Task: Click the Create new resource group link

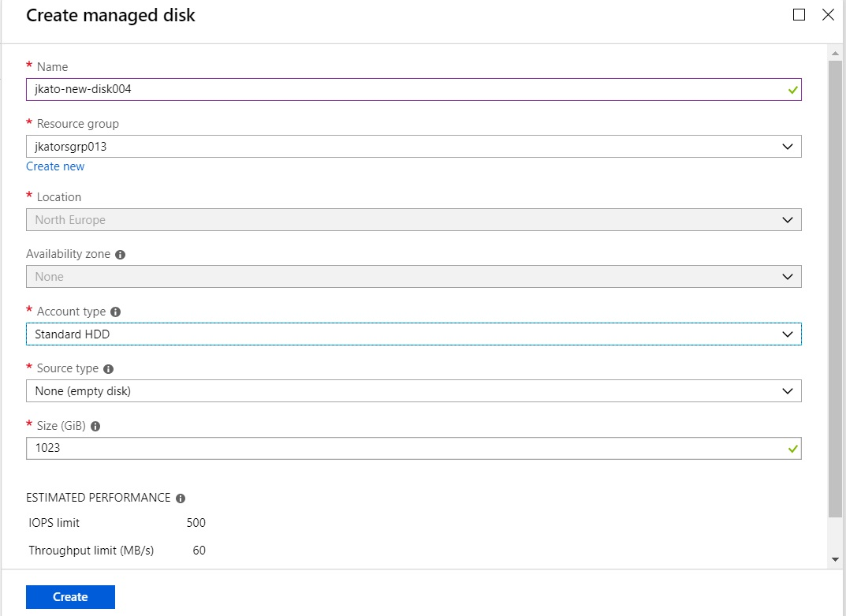Action: pyautogui.click(x=55, y=166)
